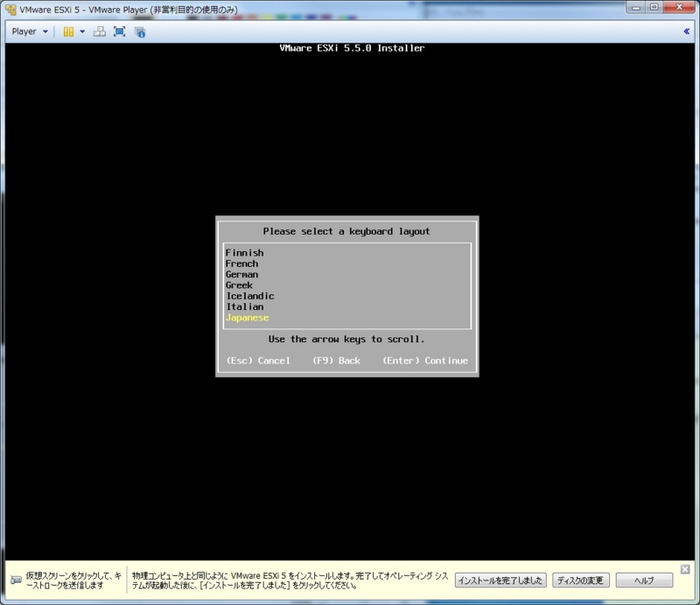Click the ヘルプ button
Viewport: 700px width, 605px height.
(x=644, y=580)
